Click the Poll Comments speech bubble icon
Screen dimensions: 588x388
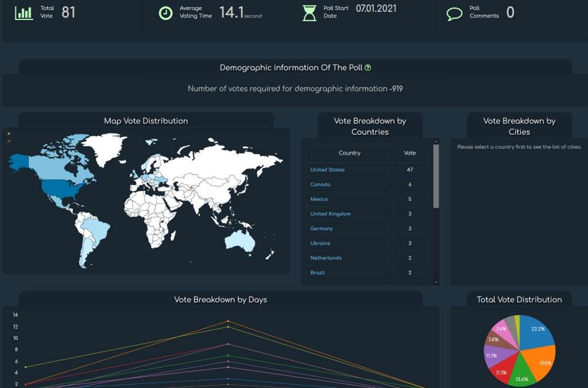[x=455, y=14]
